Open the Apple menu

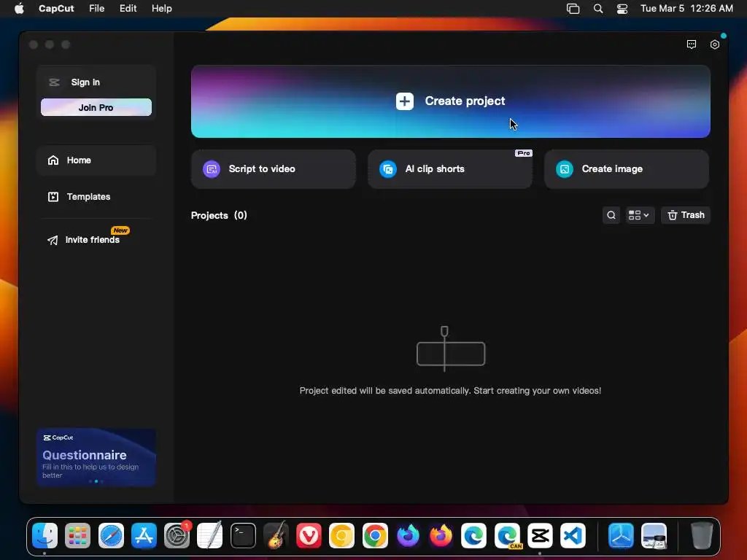tap(19, 9)
